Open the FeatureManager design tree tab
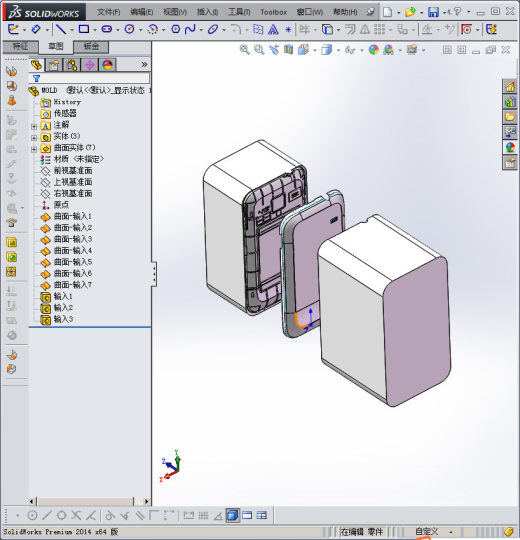 tap(36, 65)
